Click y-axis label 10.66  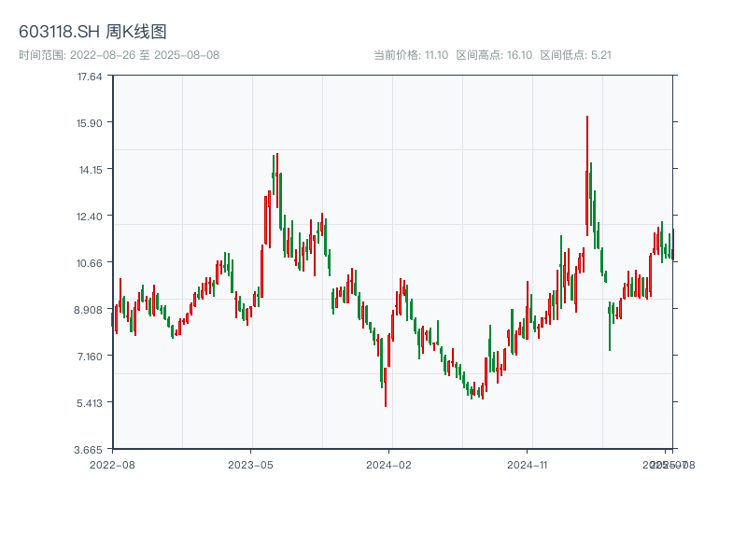[90, 263]
